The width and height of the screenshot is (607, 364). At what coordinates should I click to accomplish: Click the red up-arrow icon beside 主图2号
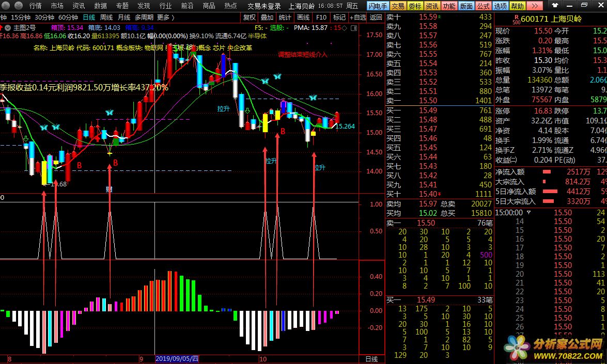tap(1, 28)
